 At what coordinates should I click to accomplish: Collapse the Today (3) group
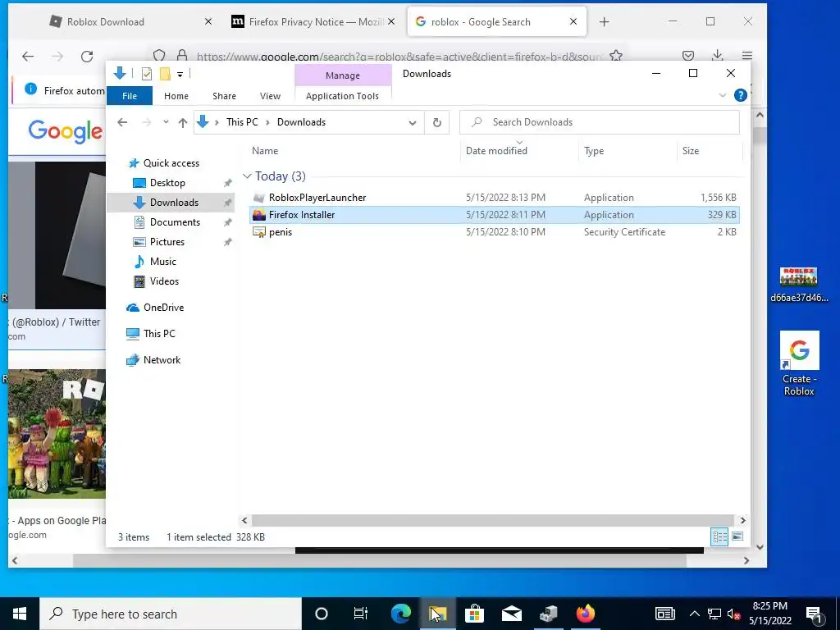pos(247,176)
